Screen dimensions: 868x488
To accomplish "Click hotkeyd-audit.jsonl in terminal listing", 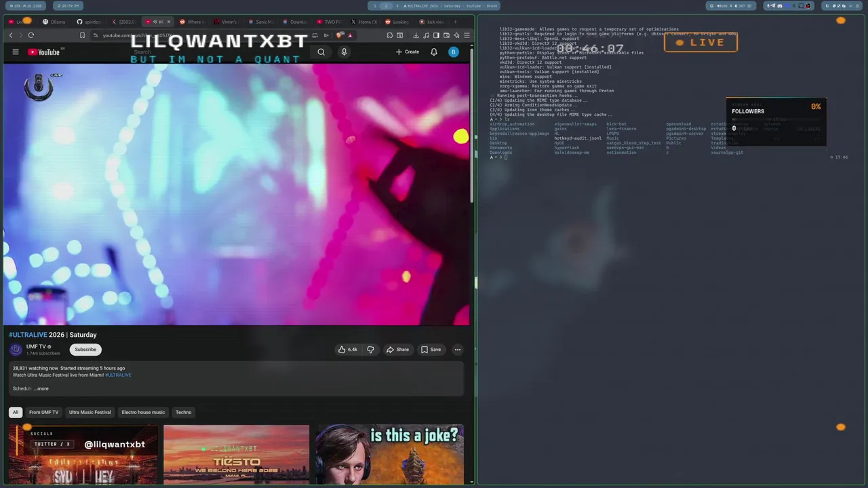I will click(578, 138).
